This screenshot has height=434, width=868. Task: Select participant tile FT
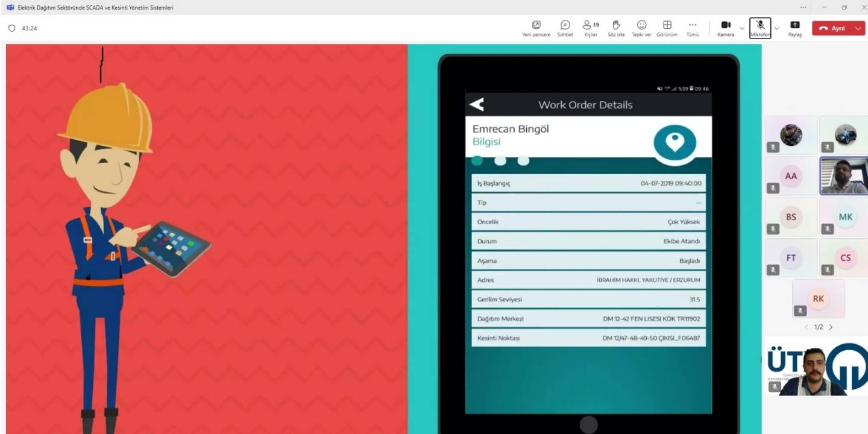[791, 258]
